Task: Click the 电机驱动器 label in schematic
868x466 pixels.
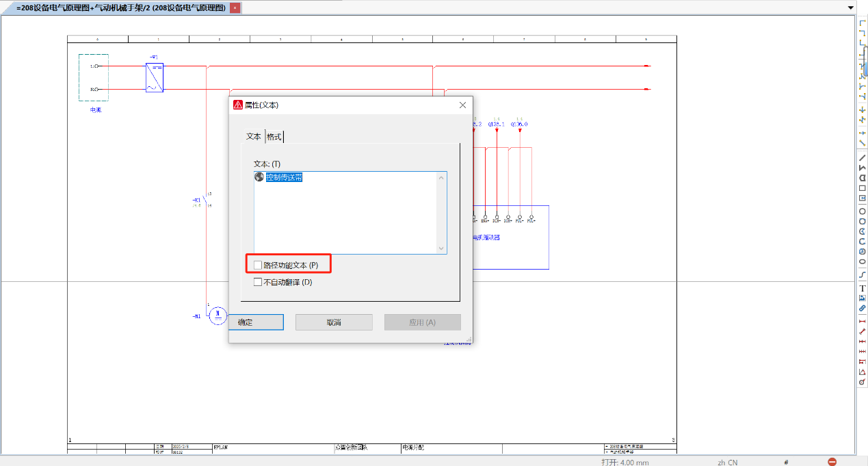Action: pyautogui.click(x=486, y=237)
